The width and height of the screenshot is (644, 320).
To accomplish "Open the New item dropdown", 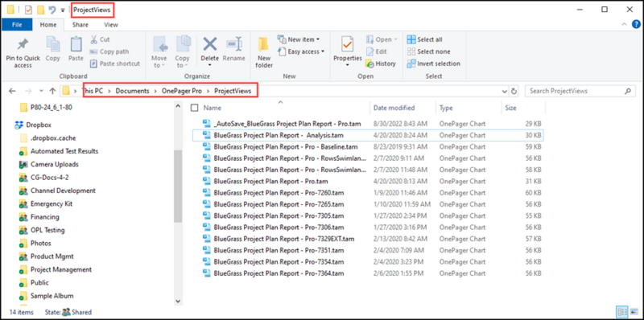I will point(299,39).
